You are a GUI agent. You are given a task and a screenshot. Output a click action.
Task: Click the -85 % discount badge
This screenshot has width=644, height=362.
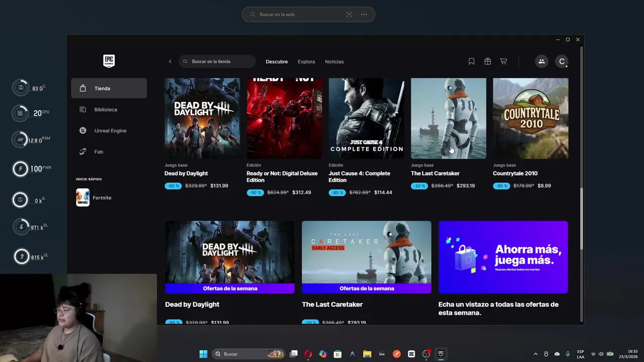(x=337, y=193)
